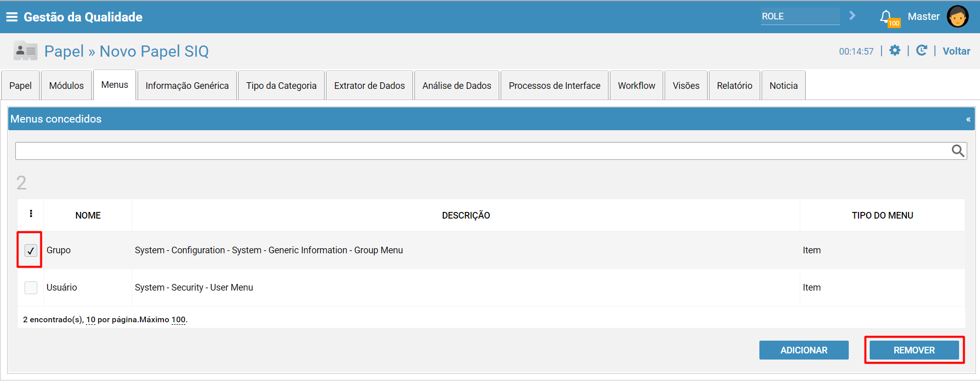Click the ROLE input field
980x382 pixels.
pos(800,16)
